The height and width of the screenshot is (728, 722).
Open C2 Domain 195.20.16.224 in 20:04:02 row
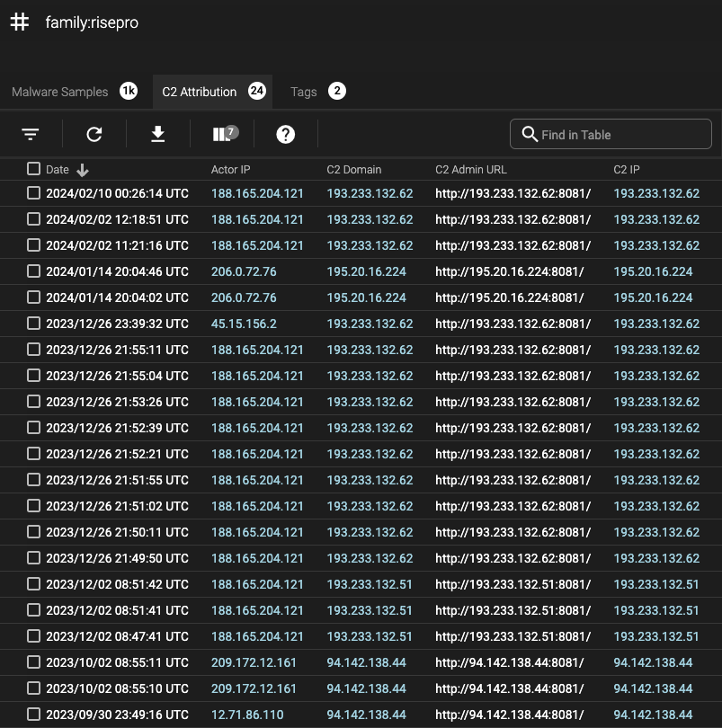click(x=366, y=297)
